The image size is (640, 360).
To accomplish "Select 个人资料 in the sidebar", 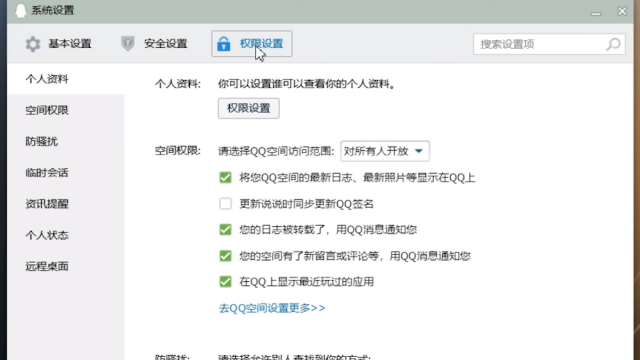I will point(65,79).
